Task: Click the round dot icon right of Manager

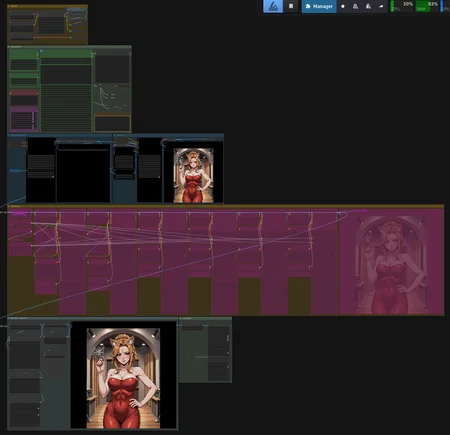Action: click(343, 6)
